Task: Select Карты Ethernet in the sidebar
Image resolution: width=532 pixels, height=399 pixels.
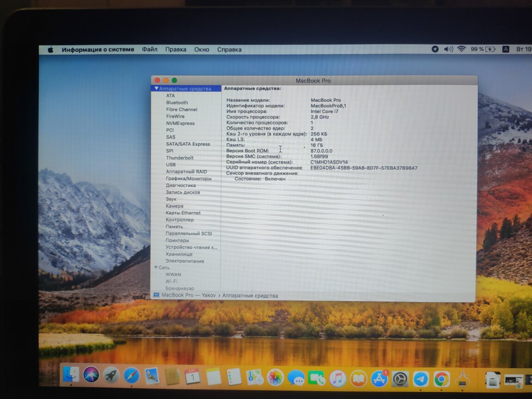Action: click(183, 213)
